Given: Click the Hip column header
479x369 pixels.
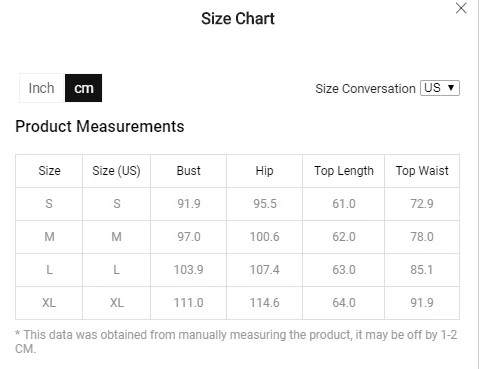Looking at the screenshot, I should pyautogui.click(x=264, y=171).
